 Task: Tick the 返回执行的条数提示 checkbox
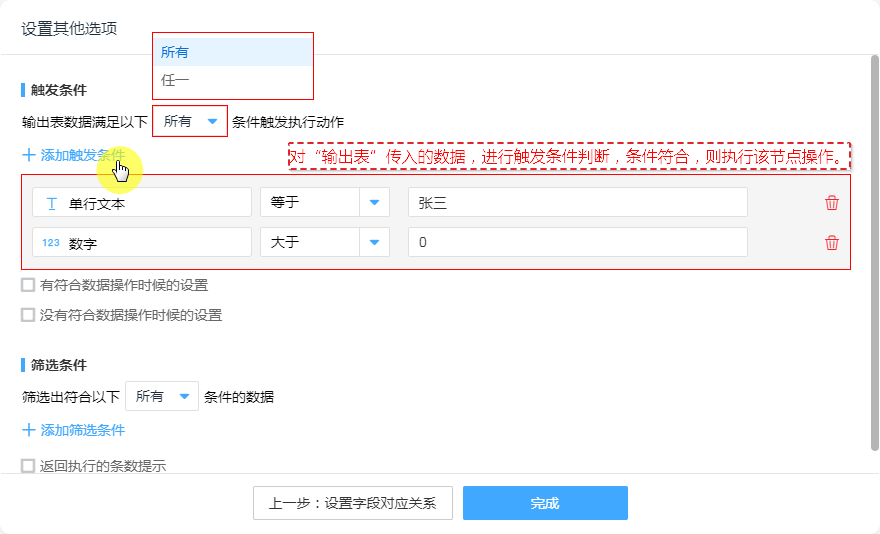coord(28,465)
